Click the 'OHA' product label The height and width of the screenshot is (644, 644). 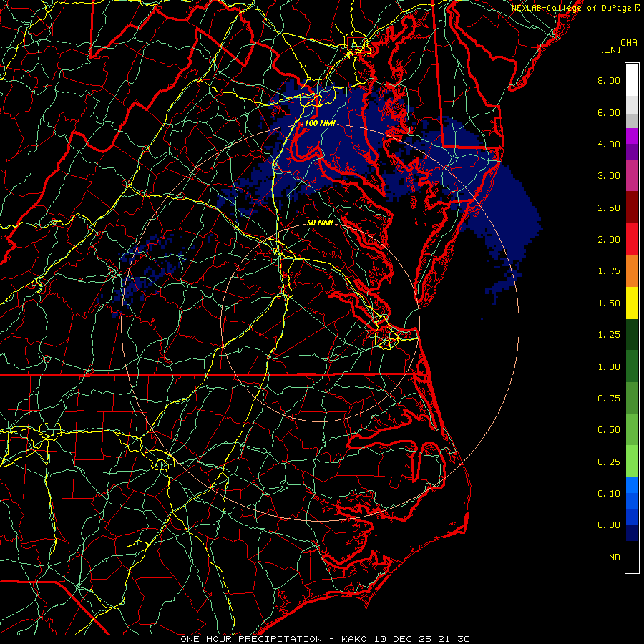[x=629, y=43]
